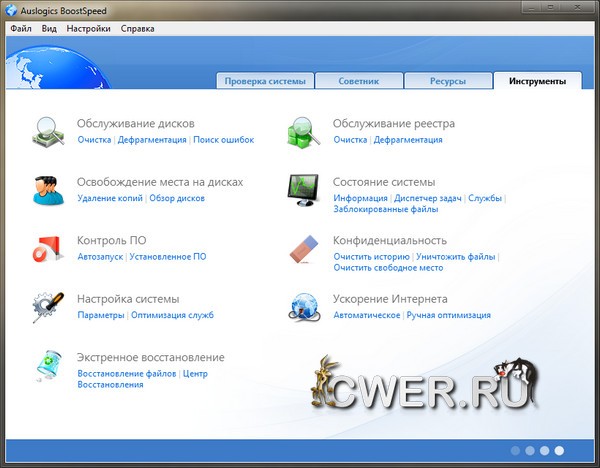Open the Ресурсы tab
This screenshot has height=468, width=600.
click(447, 81)
